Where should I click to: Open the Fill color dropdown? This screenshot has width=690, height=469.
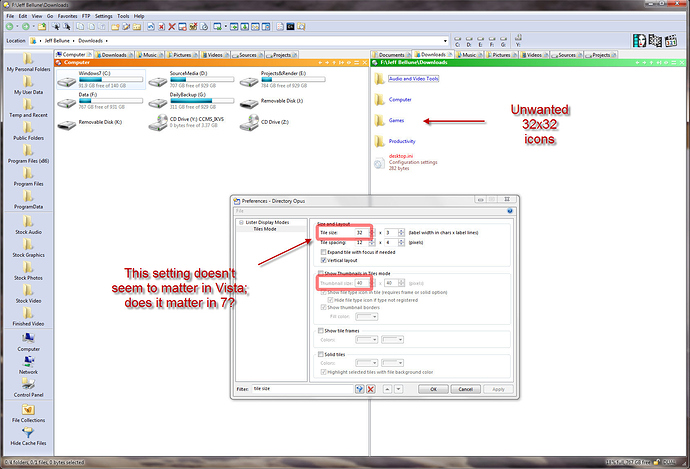pyautogui.click(x=367, y=316)
